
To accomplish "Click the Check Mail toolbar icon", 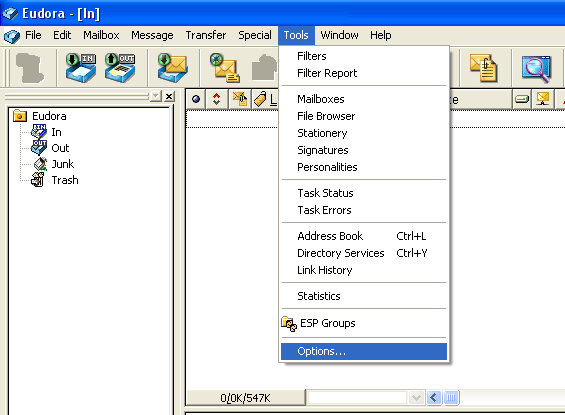I will [173, 67].
